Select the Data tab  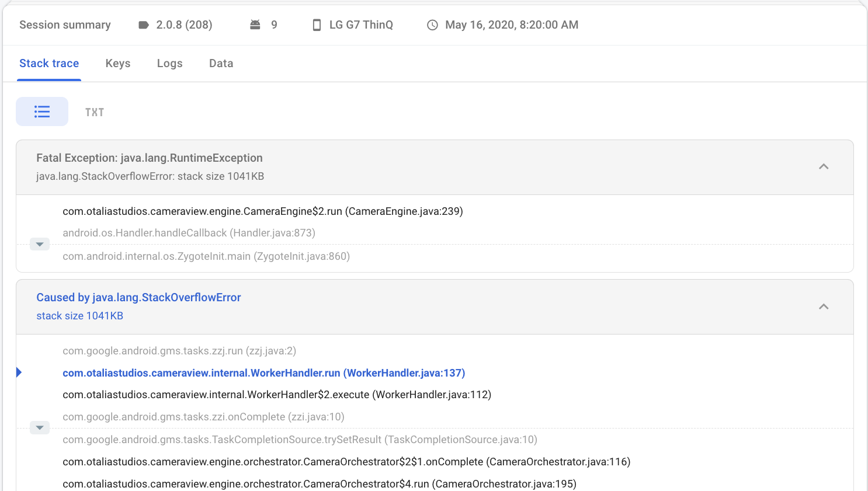tap(221, 63)
